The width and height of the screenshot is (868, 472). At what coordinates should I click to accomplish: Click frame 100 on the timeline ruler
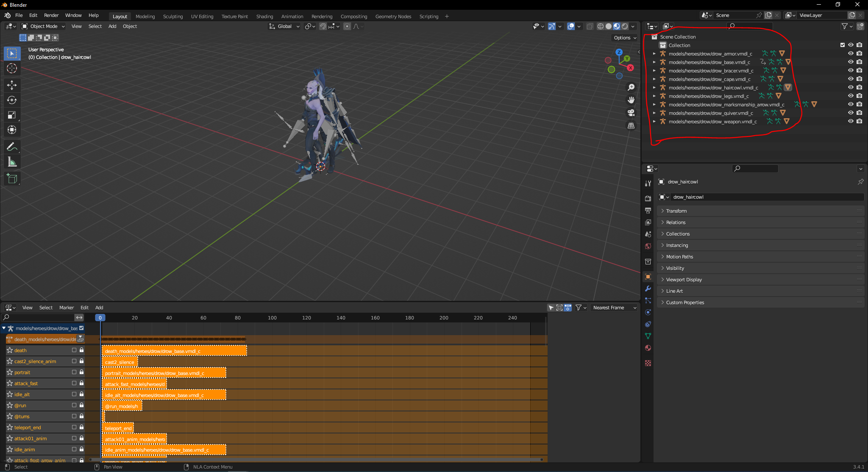(272, 318)
